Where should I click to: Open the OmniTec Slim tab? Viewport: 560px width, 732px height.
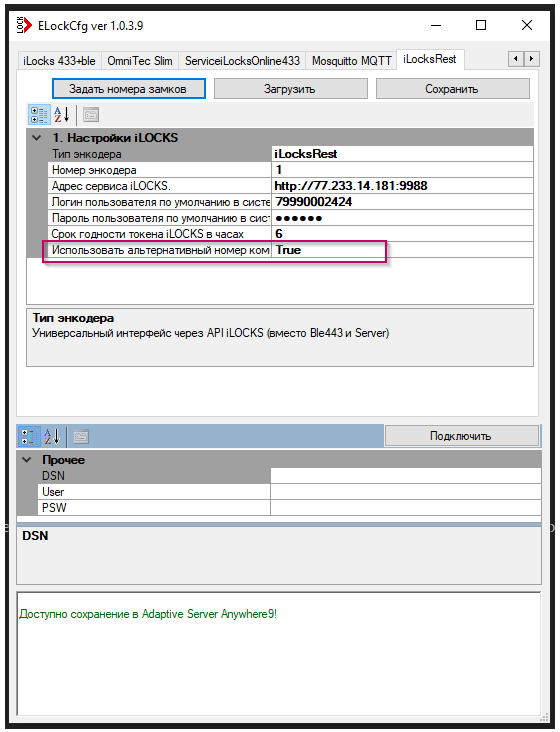click(x=140, y=61)
